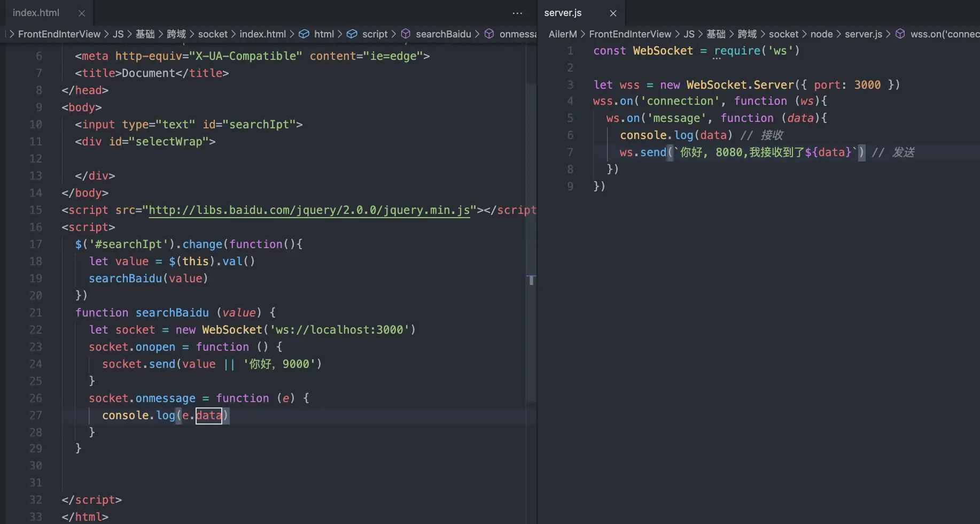Open the script element breadcrumb
The height and width of the screenshot is (524, 980).
point(375,34)
